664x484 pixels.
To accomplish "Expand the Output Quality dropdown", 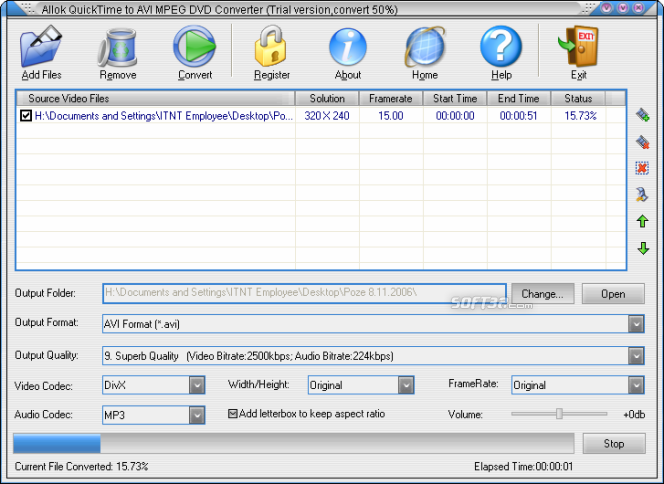I will tap(636, 356).
